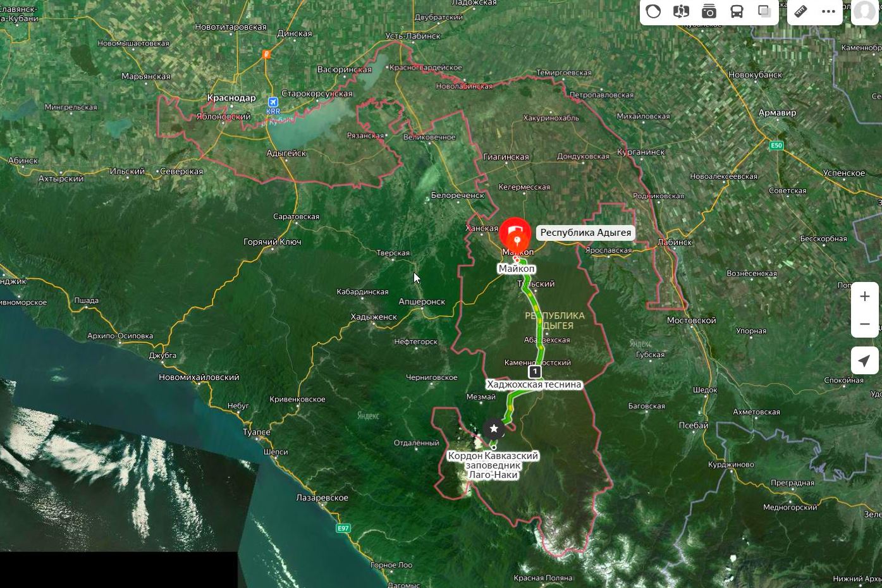Viewport: 882px width, 588px height.
Task: Click the Курджиново label
Action: coord(731,465)
